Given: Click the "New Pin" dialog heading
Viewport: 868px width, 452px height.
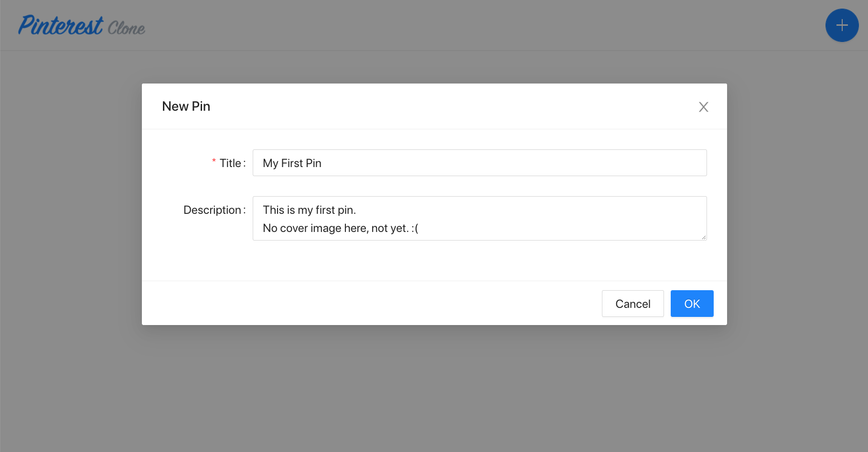Looking at the screenshot, I should (x=186, y=106).
